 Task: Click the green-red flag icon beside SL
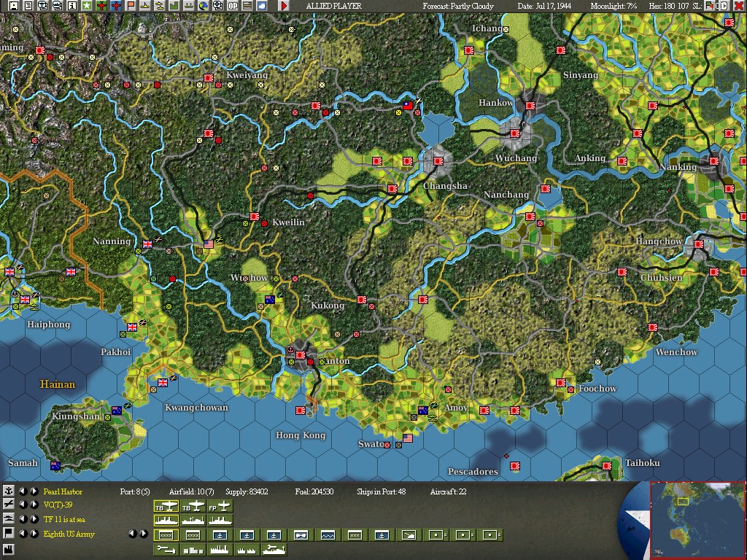(709, 6)
